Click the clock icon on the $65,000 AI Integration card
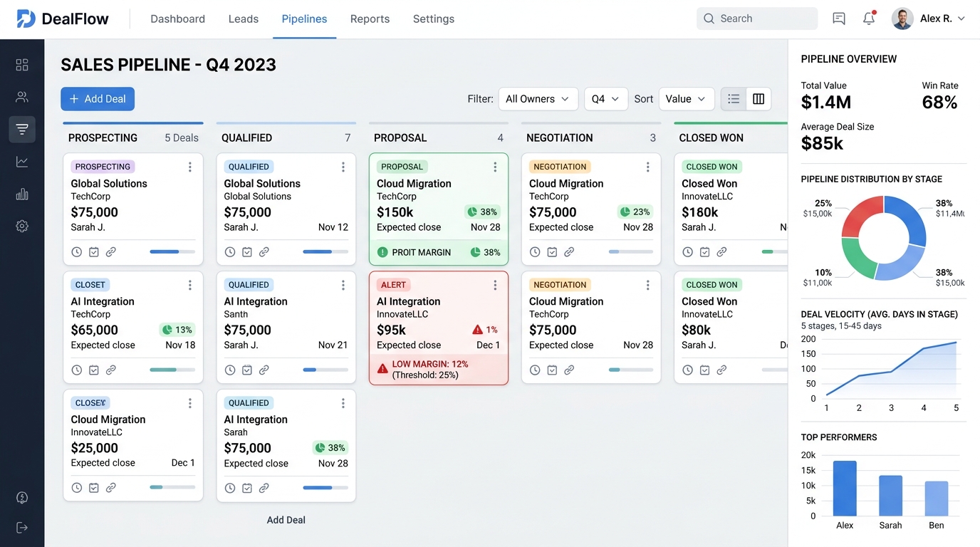980x547 pixels. (x=77, y=370)
